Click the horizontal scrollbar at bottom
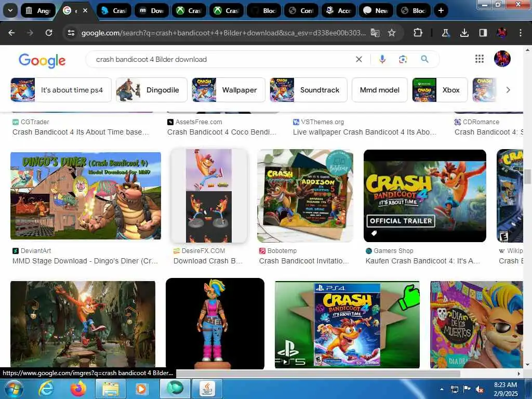Screen dimensions: 532x399 (317, 374)
